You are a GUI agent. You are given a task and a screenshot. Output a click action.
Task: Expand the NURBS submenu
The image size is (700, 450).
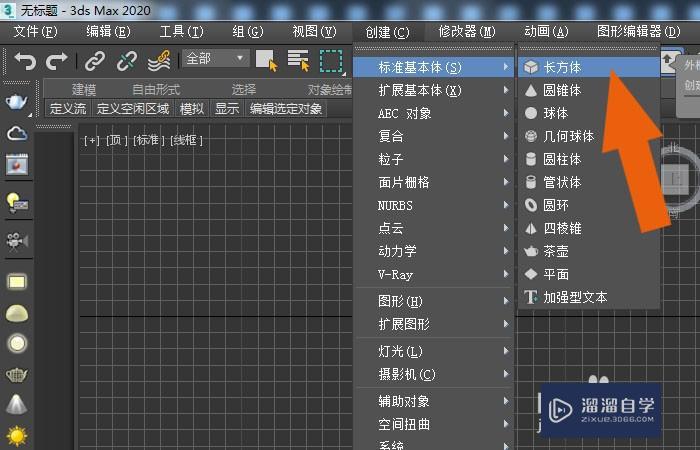[x=433, y=205]
